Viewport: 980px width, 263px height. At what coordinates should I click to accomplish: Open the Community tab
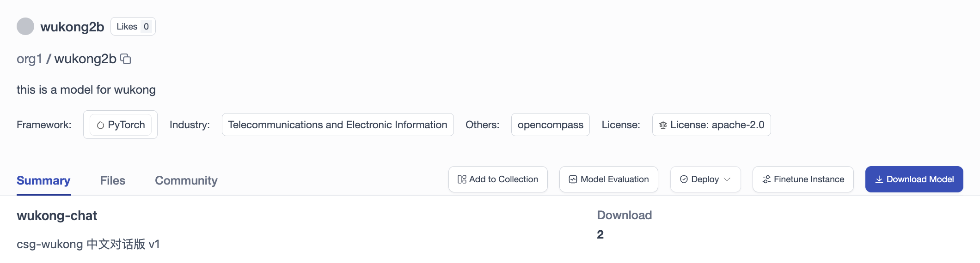[x=186, y=180]
